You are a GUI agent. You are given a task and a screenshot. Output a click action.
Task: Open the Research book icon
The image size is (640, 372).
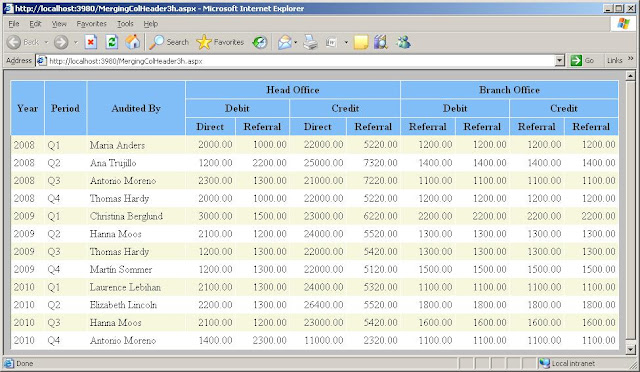tap(381, 42)
